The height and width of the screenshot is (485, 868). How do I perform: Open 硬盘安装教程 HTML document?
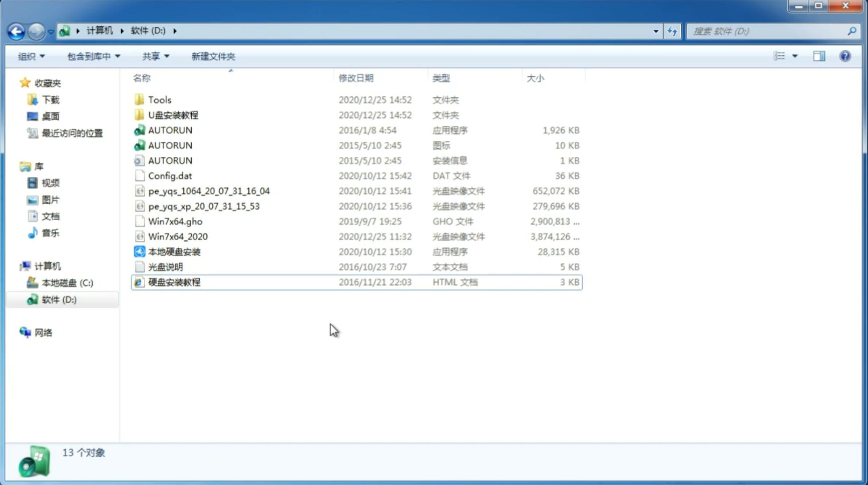click(174, 282)
